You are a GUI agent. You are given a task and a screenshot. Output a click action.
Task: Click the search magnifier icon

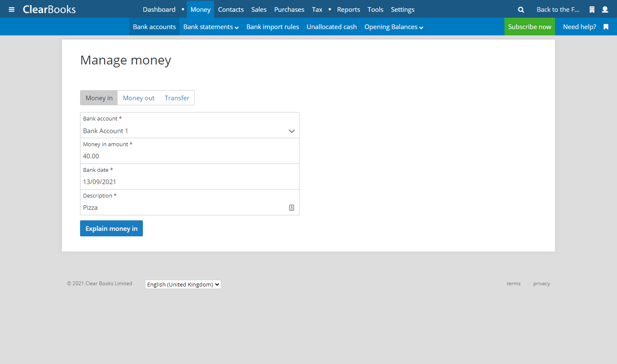[x=521, y=10]
